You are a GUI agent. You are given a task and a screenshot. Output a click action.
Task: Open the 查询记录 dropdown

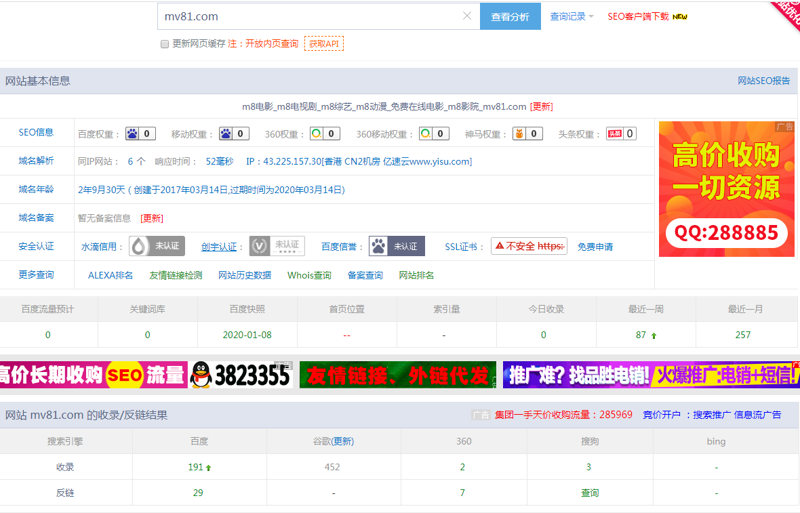tap(571, 16)
